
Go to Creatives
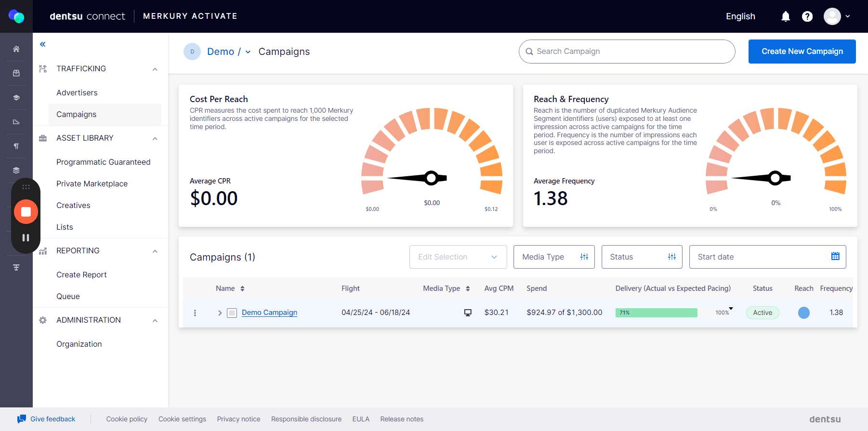[x=73, y=205]
